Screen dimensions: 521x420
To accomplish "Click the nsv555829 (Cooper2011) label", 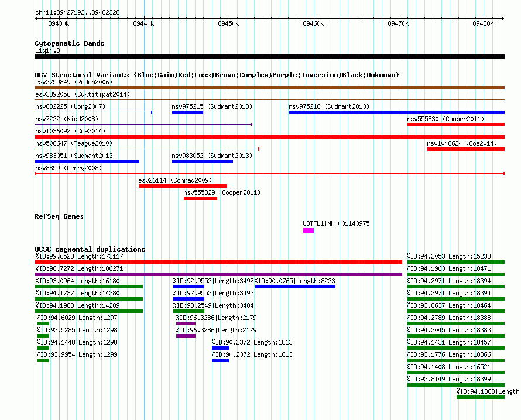I will [222, 192].
